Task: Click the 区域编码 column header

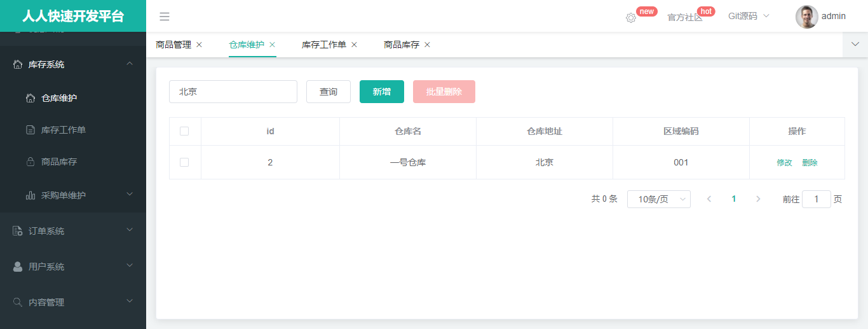Action: 681,131
